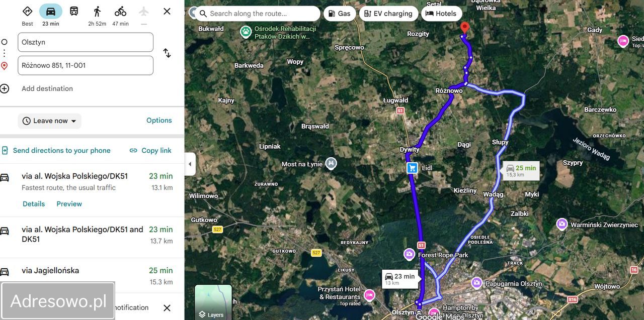644x320 pixels.
Task: Collapse the side panel with arrow
Action: [x=190, y=164]
